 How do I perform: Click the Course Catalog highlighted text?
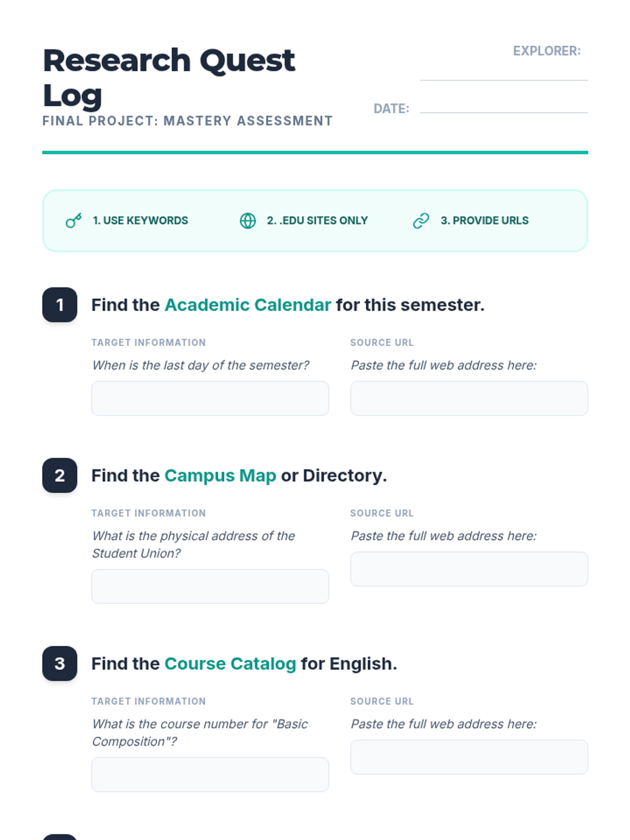click(230, 664)
